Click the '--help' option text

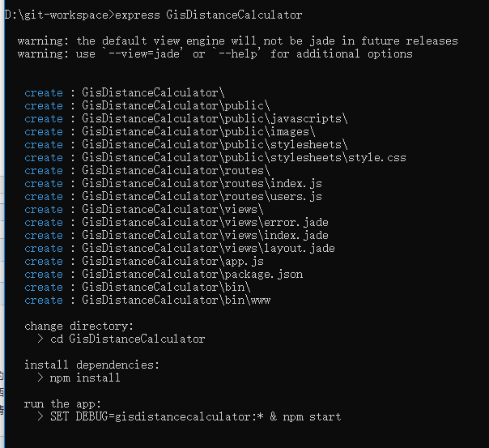point(238,54)
